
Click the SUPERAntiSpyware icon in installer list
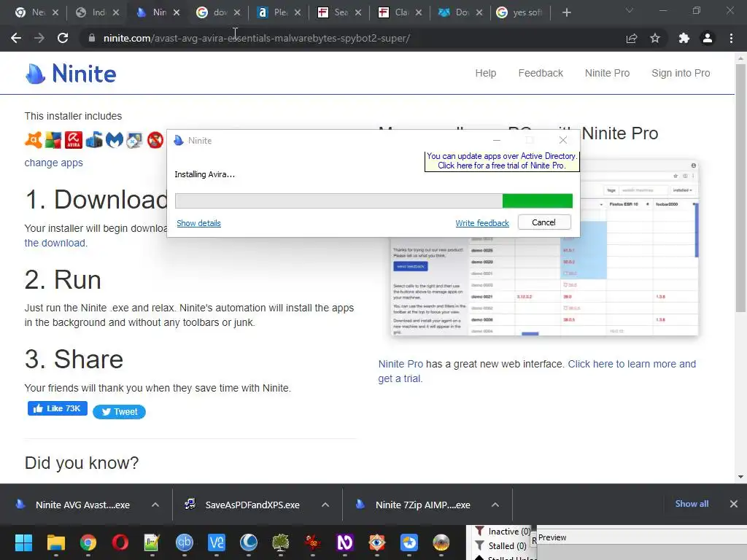point(155,140)
